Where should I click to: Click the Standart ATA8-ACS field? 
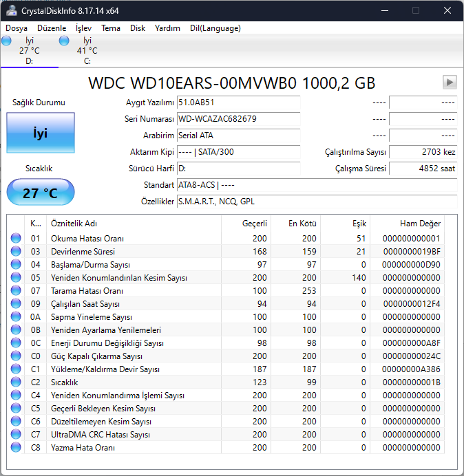[317, 185]
